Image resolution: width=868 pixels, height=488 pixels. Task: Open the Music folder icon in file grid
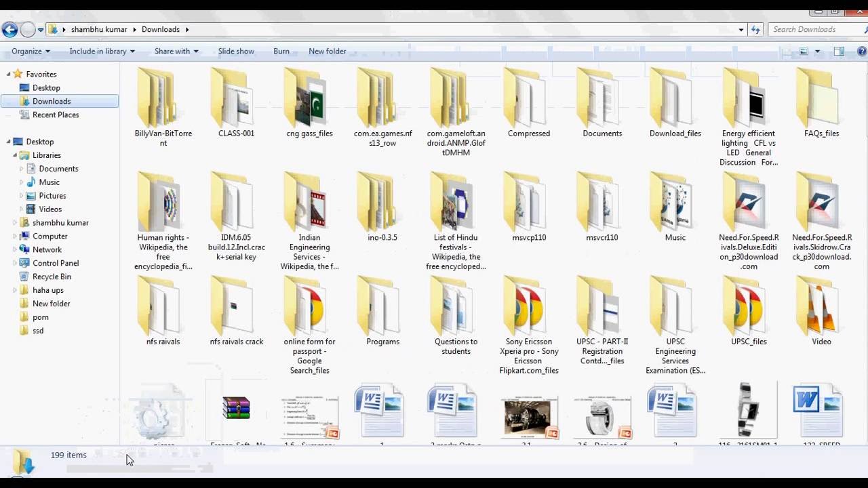[675, 202]
